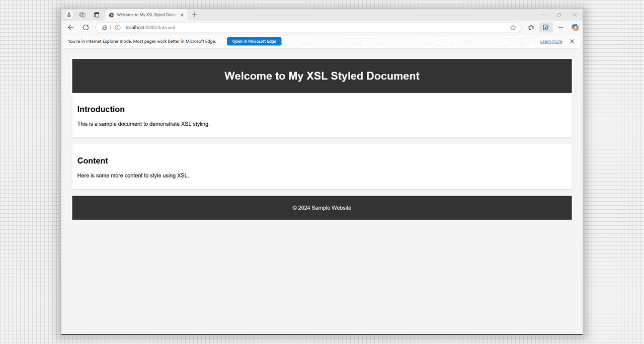Open the tab actions menu
This screenshot has width=644, height=344.
pyautogui.click(x=97, y=15)
